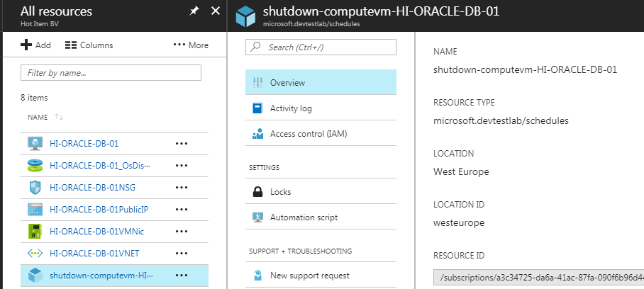The height and width of the screenshot is (289, 644).
Task: Open the Columns chooser
Action: (x=89, y=45)
